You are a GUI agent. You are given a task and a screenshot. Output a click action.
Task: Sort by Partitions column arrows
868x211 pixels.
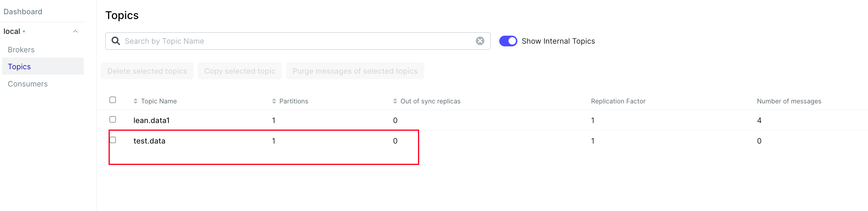[x=274, y=101]
